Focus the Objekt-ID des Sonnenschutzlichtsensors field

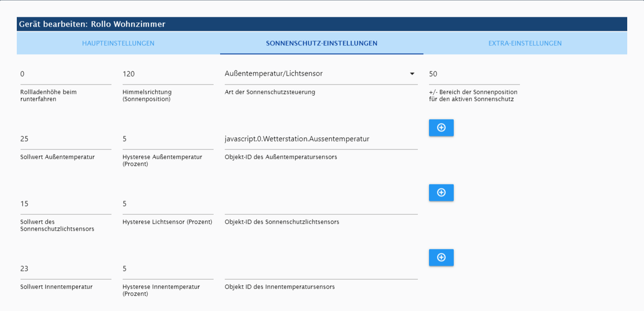point(321,204)
